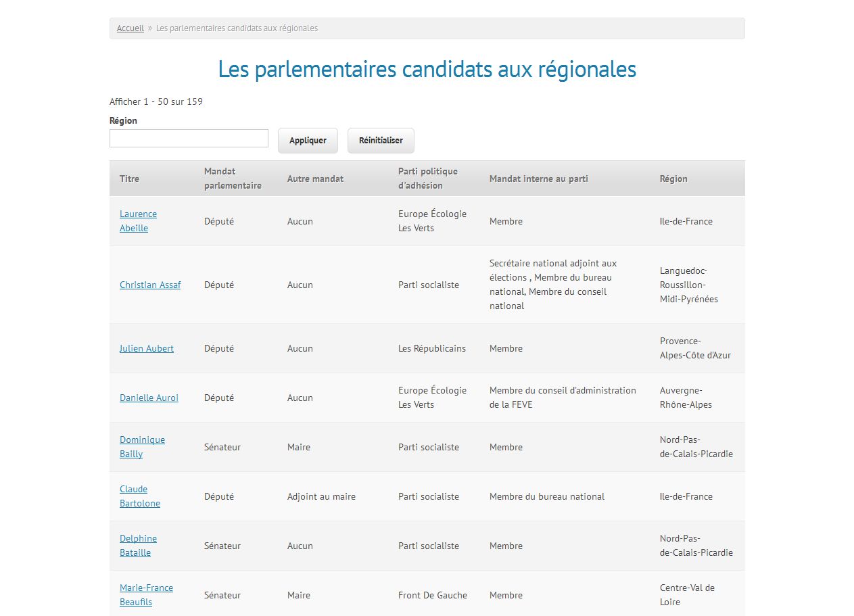This screenshot has height=616, width=854.
Task: Focus the Région filter input field
Action: click(x=189, y=138)
